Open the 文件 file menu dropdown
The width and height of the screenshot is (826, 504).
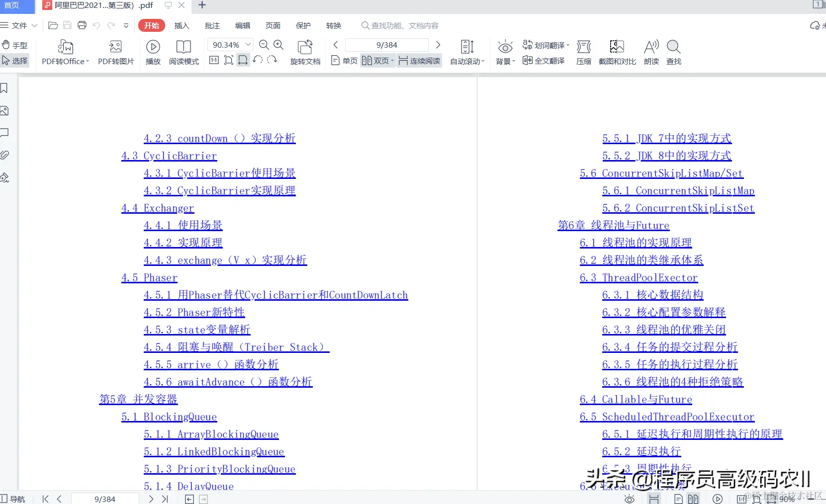pos(19,25)
